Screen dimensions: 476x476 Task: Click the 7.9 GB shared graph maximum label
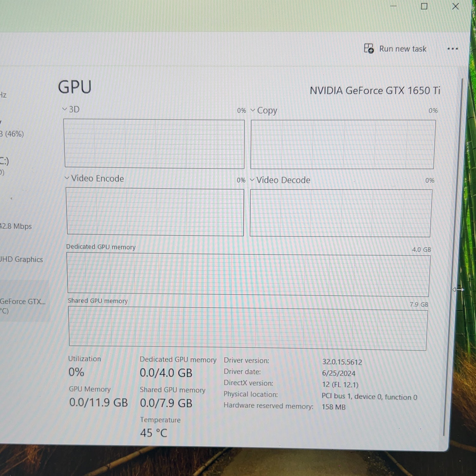419,304
